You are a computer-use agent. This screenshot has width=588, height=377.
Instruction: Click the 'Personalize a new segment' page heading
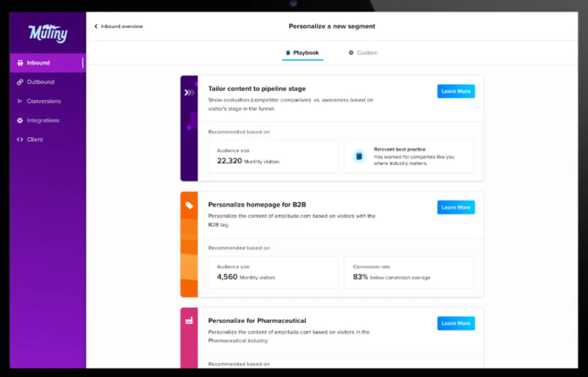click(x=332, y=26)
